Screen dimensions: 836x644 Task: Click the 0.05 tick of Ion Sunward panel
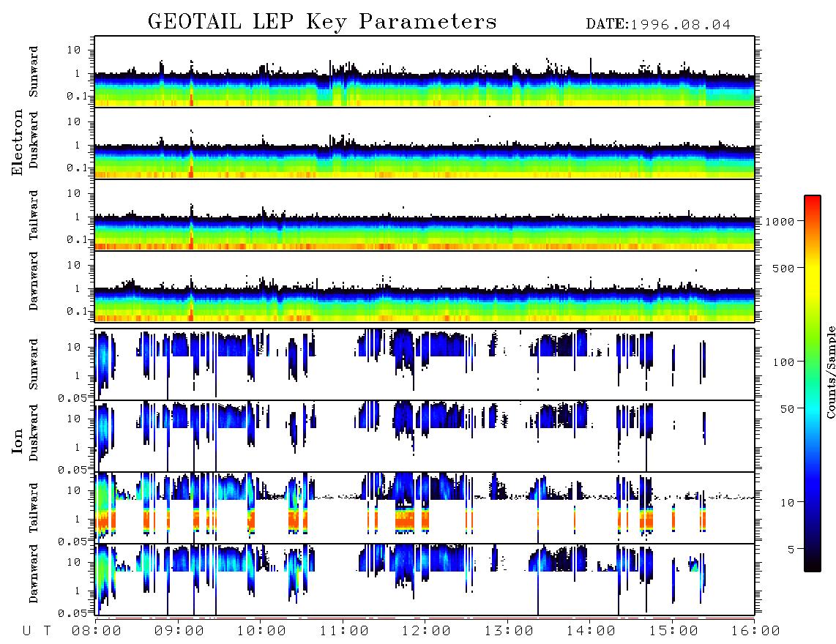pos(72,398)
